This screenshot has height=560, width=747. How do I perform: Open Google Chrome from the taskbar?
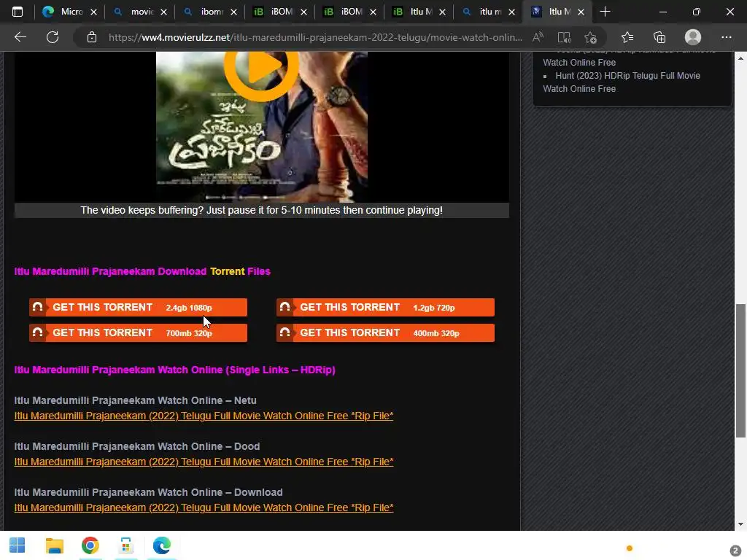pos(90,545)
